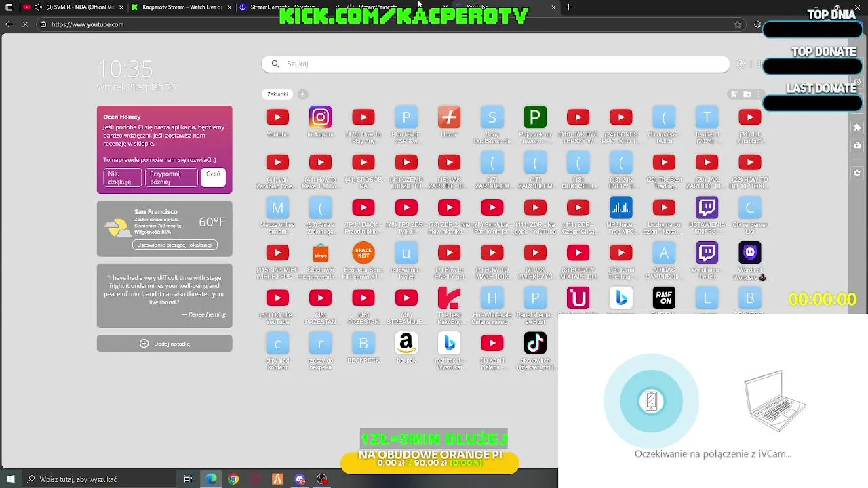The image size is (868, 488).
Task: Open the clipy pod kontent bookmark
Action: (x=277, y=343)
